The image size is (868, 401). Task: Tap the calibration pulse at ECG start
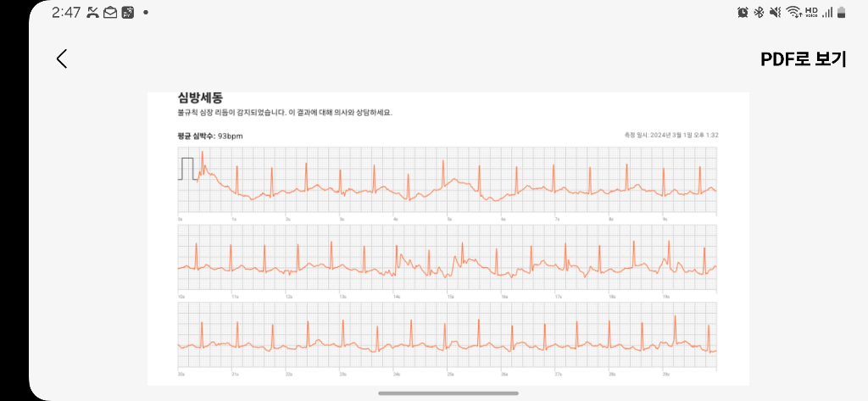click(186, 168)
